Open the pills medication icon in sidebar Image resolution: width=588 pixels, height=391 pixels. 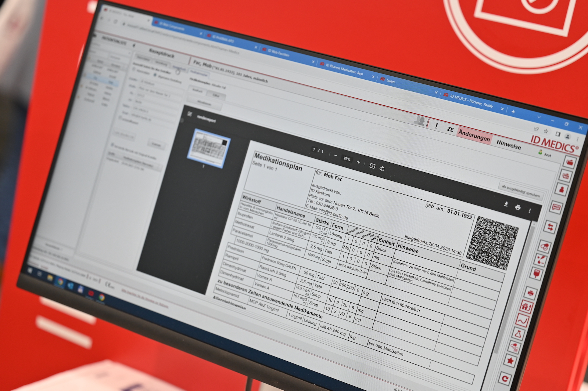(x=545, y=246)
